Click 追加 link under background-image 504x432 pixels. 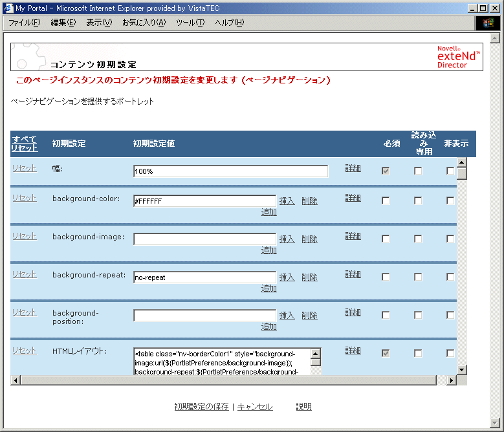tap(268, 250)
